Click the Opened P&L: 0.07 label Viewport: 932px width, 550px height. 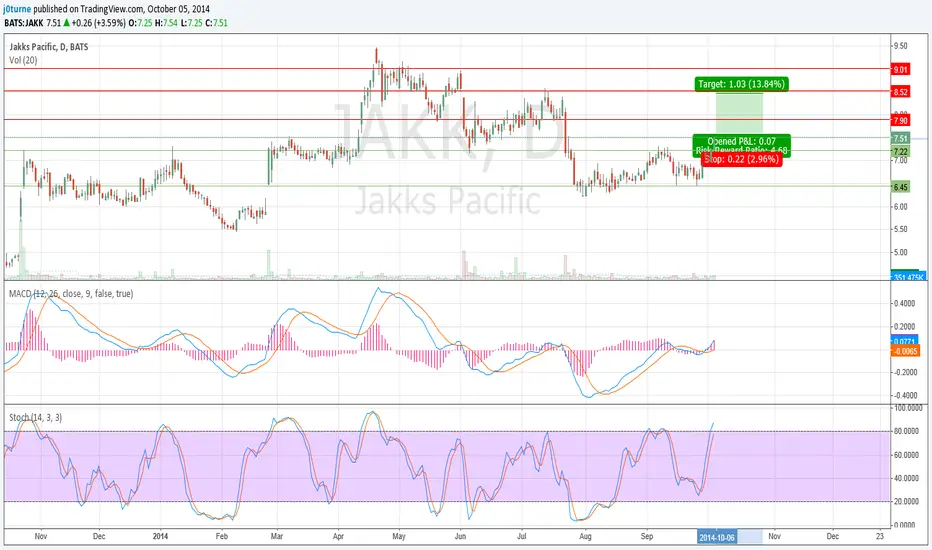pyautogui.click(x=741, y=142)
